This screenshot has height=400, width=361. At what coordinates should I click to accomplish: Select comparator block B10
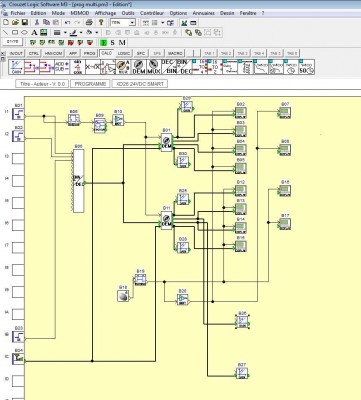click(x=118, y=120)
